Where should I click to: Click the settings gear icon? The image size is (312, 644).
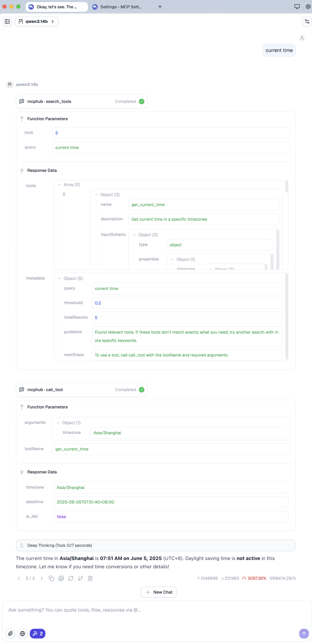click(x=308, y=7)
